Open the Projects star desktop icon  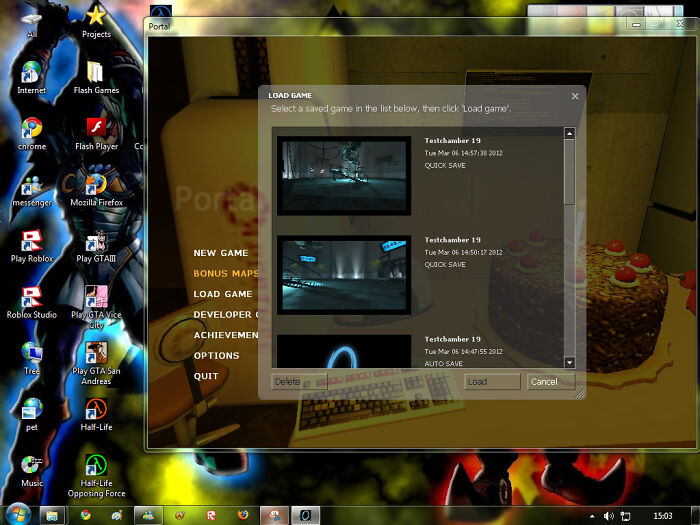point(96,22)
